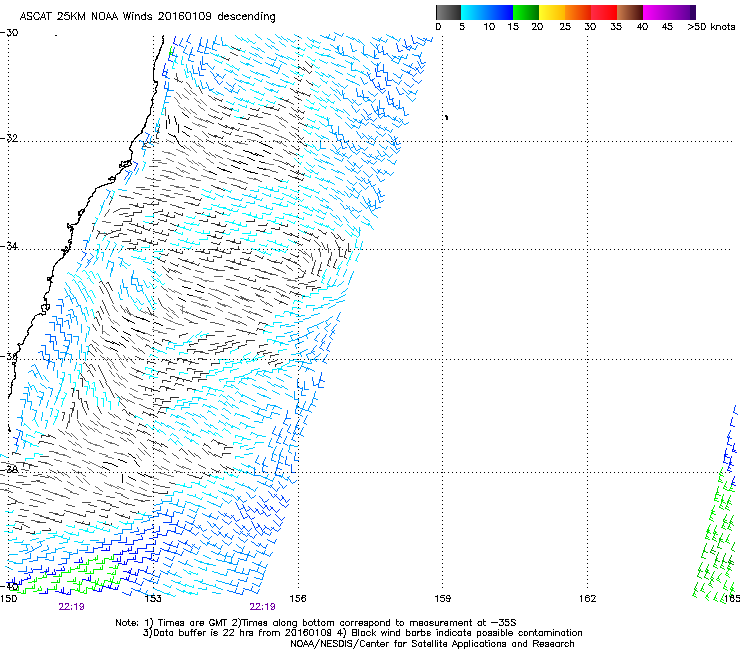This screenshot has width=740, height=650.
Task: Click the '>50 knots' legend label
Action: (x=711, y=27)
